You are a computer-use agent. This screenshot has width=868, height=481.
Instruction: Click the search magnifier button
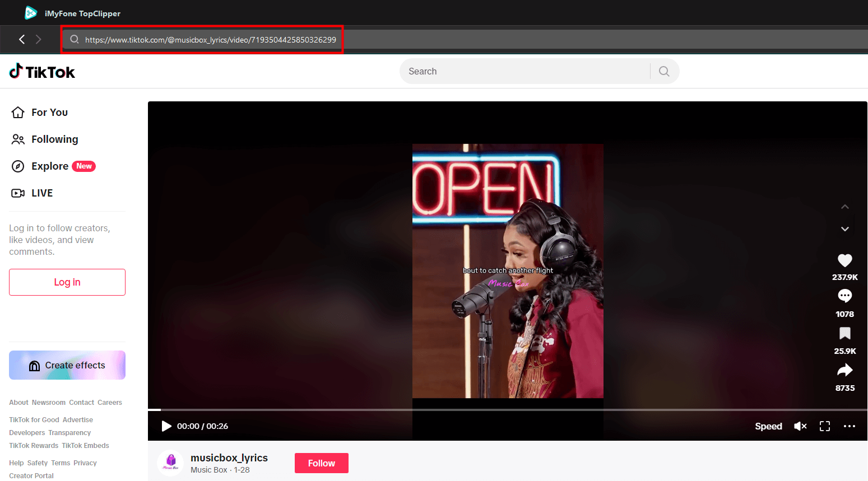664,71
